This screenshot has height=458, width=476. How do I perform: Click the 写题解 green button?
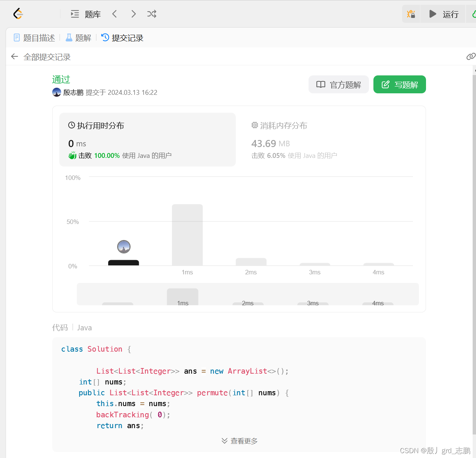[x=400, y=84]
